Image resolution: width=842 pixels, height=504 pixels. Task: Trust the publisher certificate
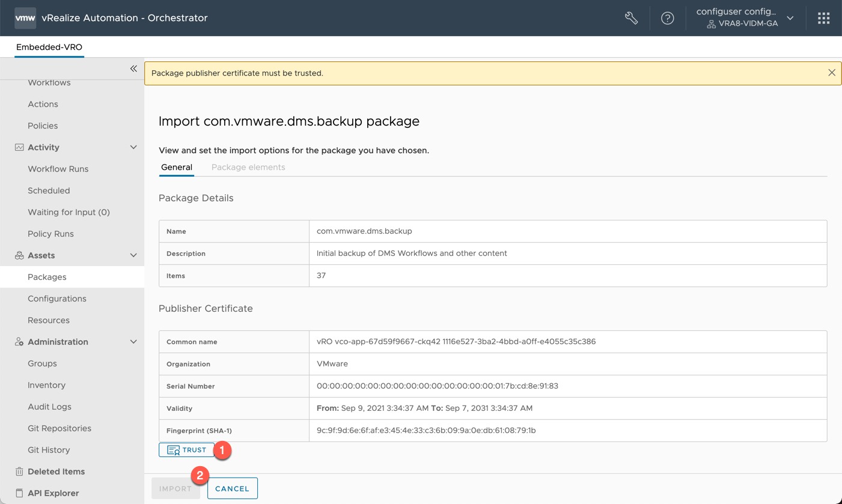tap(186, 450)
